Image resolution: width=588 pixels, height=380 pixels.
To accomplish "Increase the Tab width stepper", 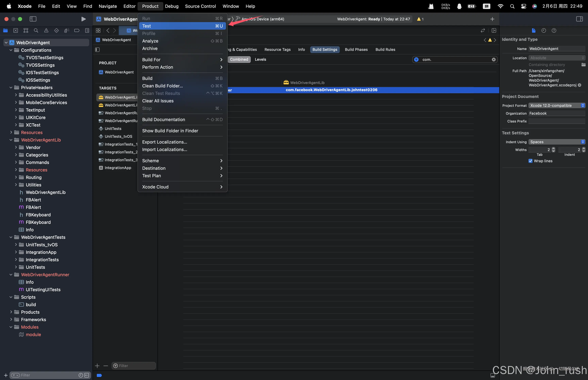I will pyautogui.click(x=553, y=148).
